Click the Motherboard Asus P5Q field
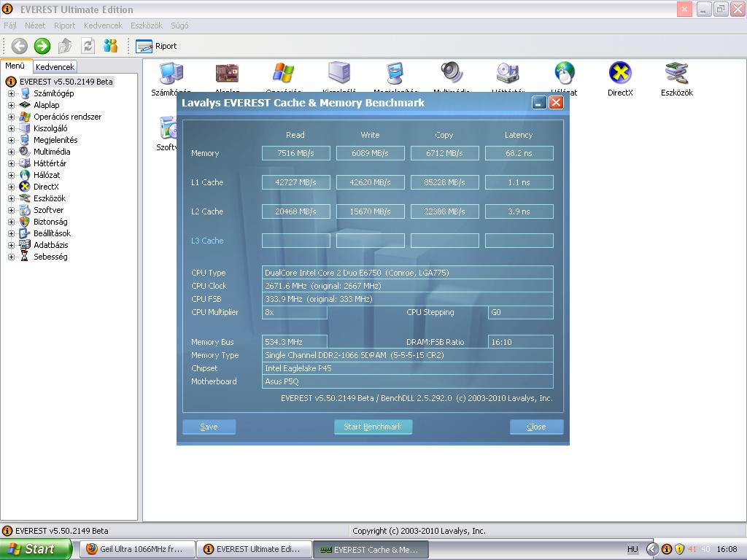The image size is (747, 560). (x=407, y=381)
